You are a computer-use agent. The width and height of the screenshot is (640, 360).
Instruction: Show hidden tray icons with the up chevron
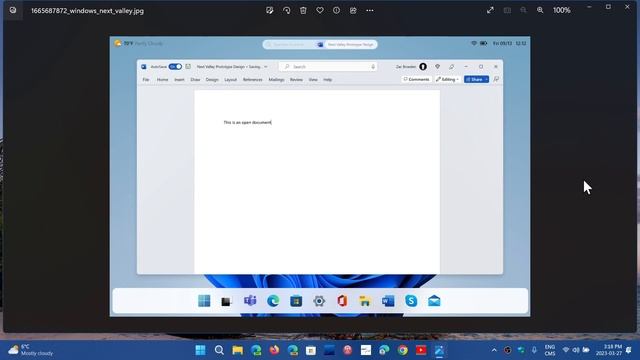click(494, 350)
